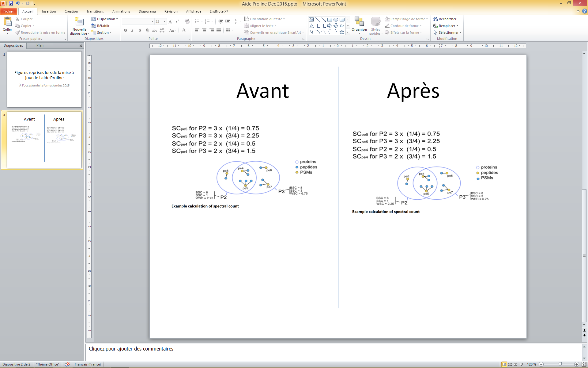This screenshot has width=588, height=368.
Task: Toggle bold G formatting button
Action: tap(125, 30)
